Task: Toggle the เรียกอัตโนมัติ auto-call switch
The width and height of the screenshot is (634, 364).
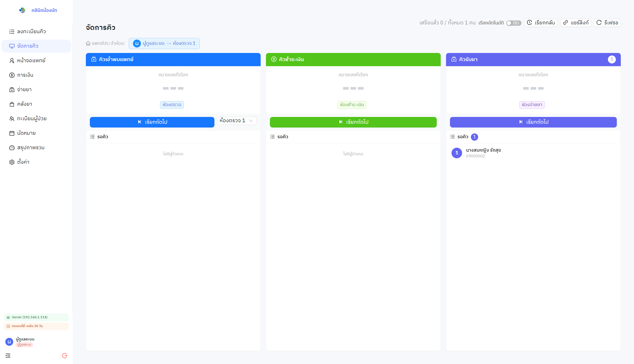Action: tap(513, 23)
